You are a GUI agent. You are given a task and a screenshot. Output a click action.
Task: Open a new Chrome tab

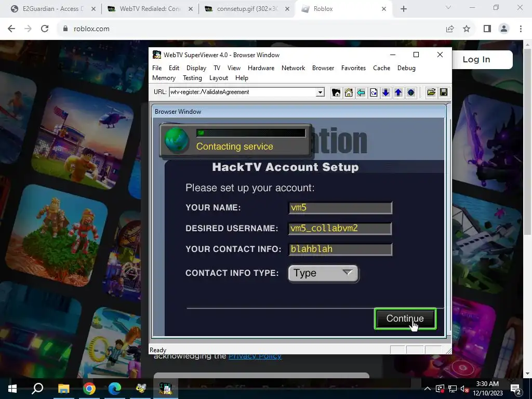[403, 9]
